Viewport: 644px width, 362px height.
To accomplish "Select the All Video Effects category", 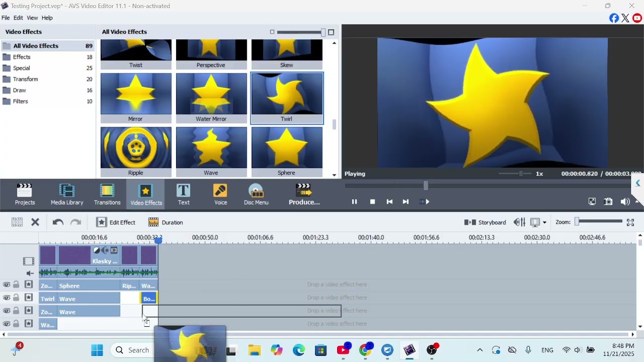I will pos(47,46).
